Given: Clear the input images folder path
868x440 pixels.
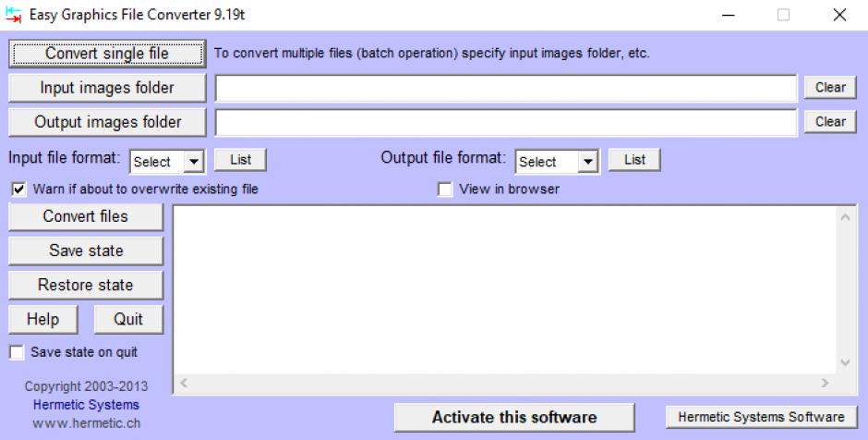Looking at the screenshot, I should pyautogui.click(x=830, y=88).
